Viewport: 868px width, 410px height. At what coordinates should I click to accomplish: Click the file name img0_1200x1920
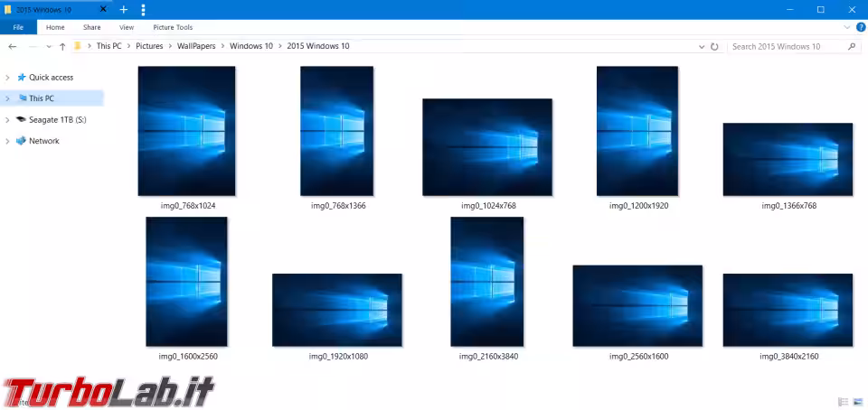[x=639, y=206]
